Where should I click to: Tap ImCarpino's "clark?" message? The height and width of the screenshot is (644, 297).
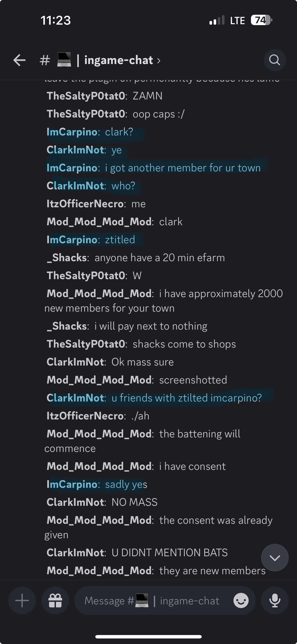tap(119, 132)
